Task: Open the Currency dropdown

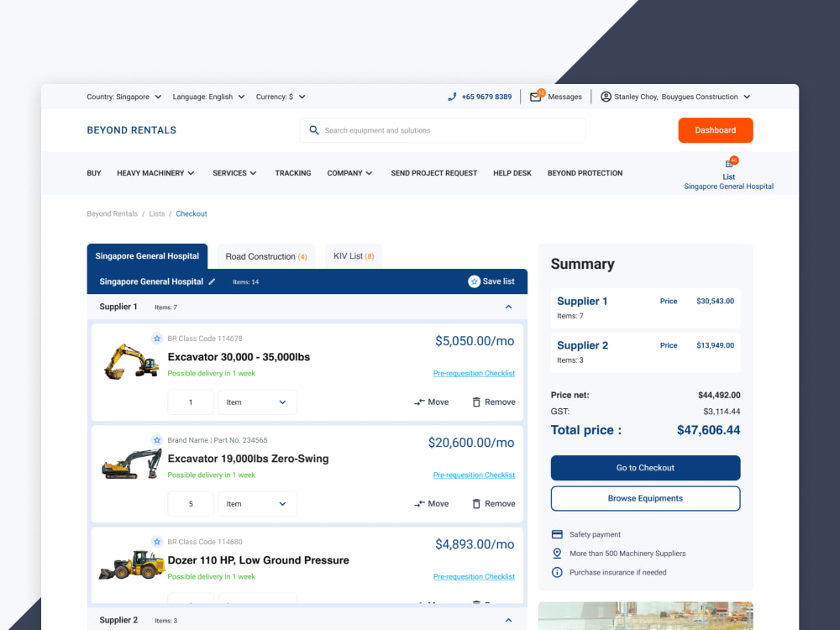Action: point(281,97)
